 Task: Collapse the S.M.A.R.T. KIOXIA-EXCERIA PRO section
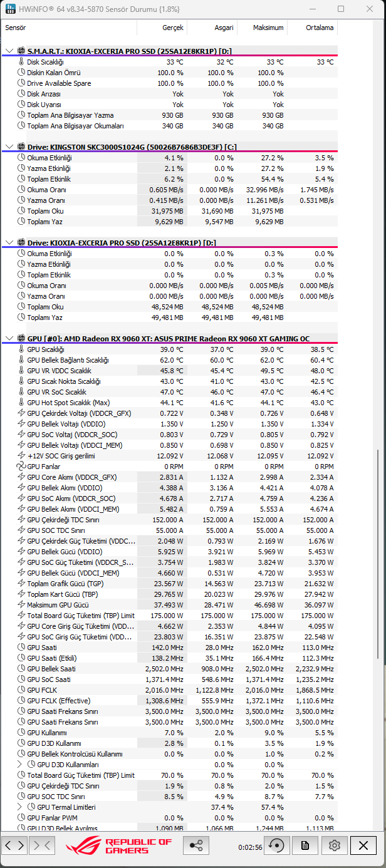(x=9, y=50)
